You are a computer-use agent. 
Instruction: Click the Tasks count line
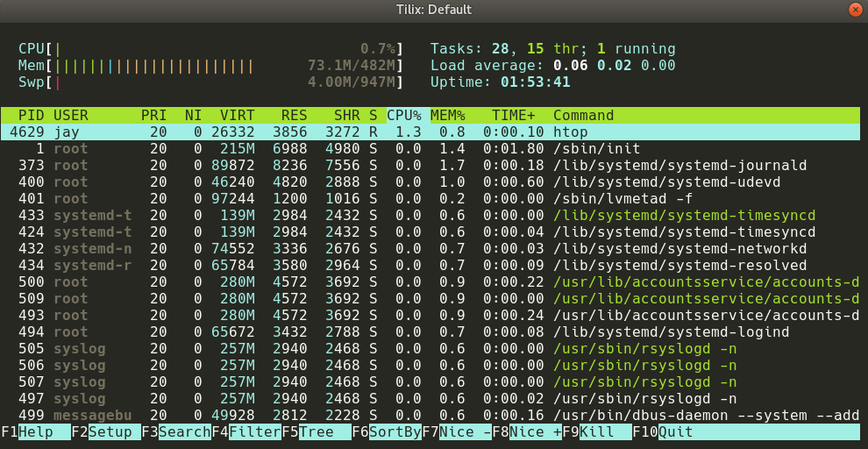[553, 49]
